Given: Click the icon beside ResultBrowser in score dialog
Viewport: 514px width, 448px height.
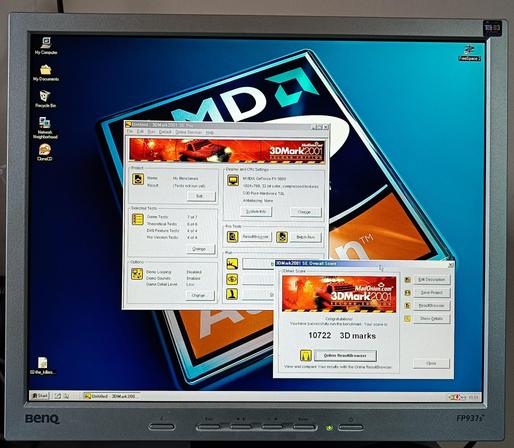Looking at the screenshot, I should (408, 306).
